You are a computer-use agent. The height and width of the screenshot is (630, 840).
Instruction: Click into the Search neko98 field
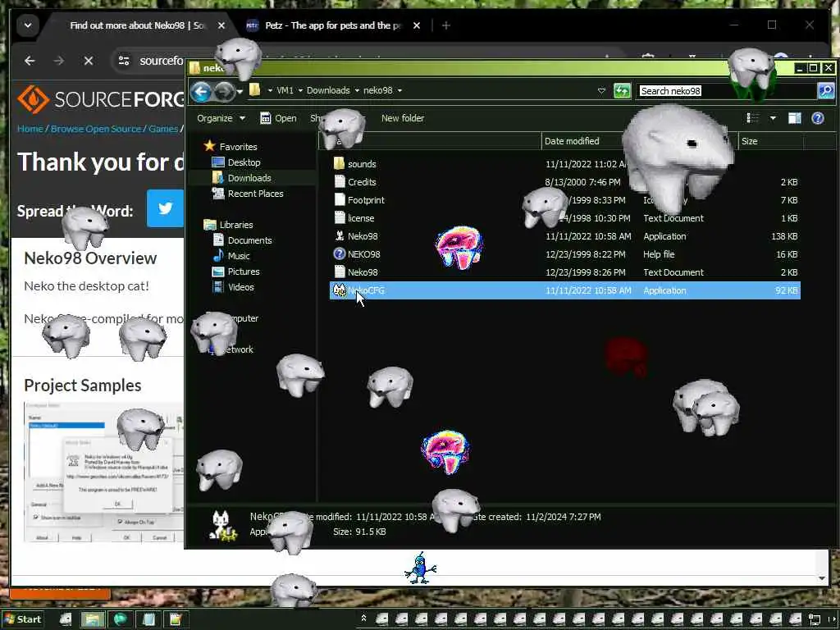pyautogui.click(x=727, y=91)
